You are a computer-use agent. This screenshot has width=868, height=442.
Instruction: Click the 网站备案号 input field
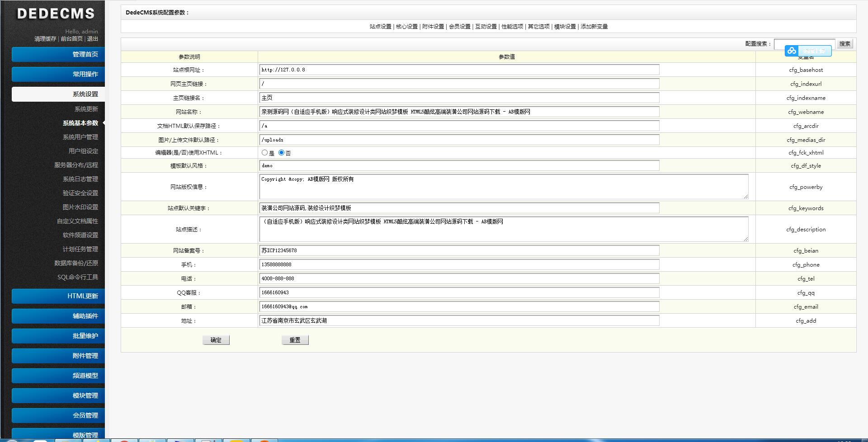click(459, 250)
